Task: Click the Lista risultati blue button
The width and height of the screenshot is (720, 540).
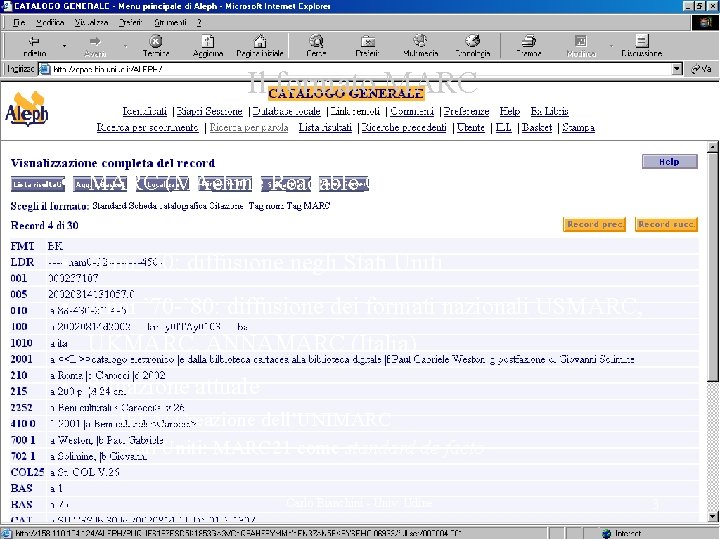Action: [x=38, y=184]
